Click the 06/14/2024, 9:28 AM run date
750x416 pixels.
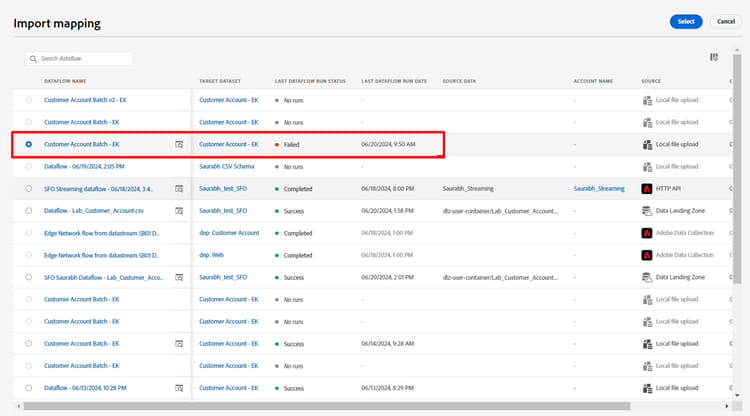coord(388,344)
